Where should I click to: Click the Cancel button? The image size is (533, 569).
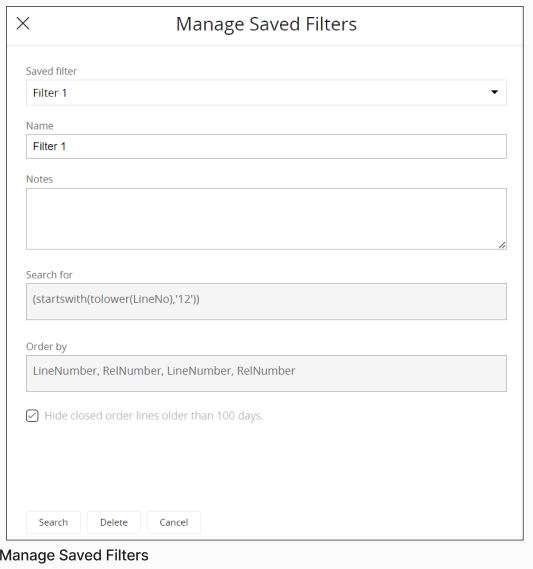point(174,522)
